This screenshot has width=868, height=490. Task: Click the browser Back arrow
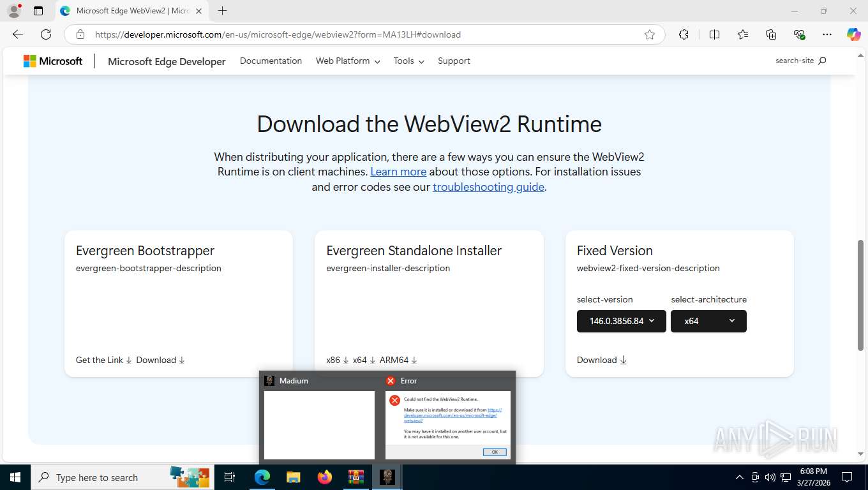[18, 34]
